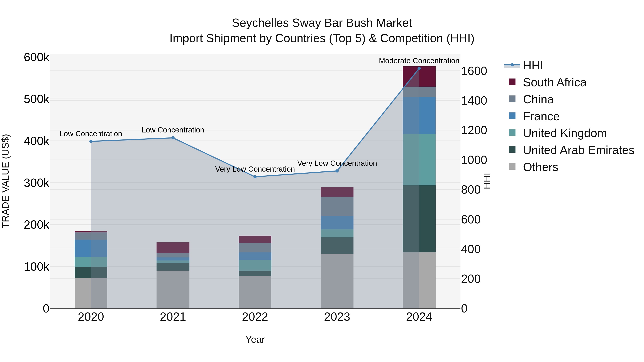Image resolution: width=644 pixels, height=362 pixels.
Task: Click the China slate-gray legend swatch
Action: tap(512, 99)
